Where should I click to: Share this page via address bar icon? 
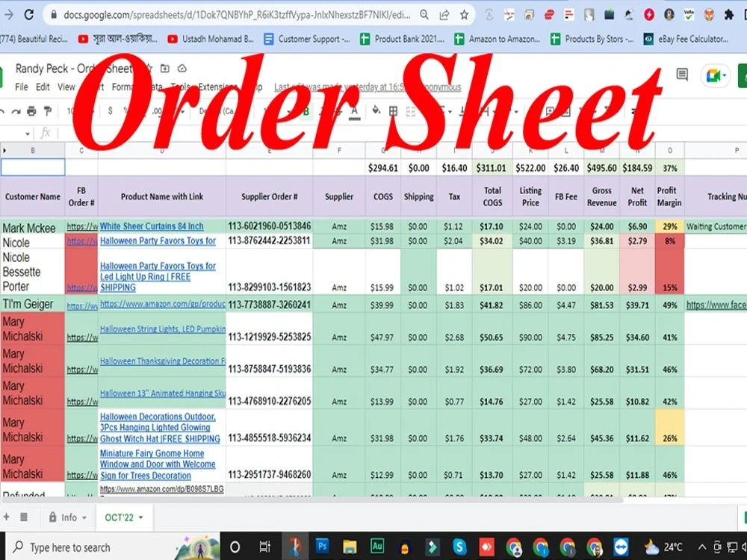(x=444, y=15)
